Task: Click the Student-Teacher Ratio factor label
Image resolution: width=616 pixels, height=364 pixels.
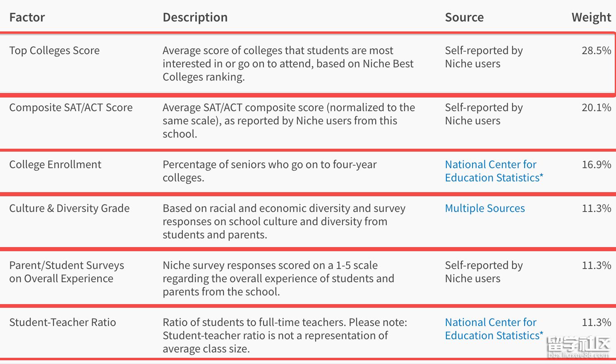Action: pyautogui.click(x=62, y=322)
